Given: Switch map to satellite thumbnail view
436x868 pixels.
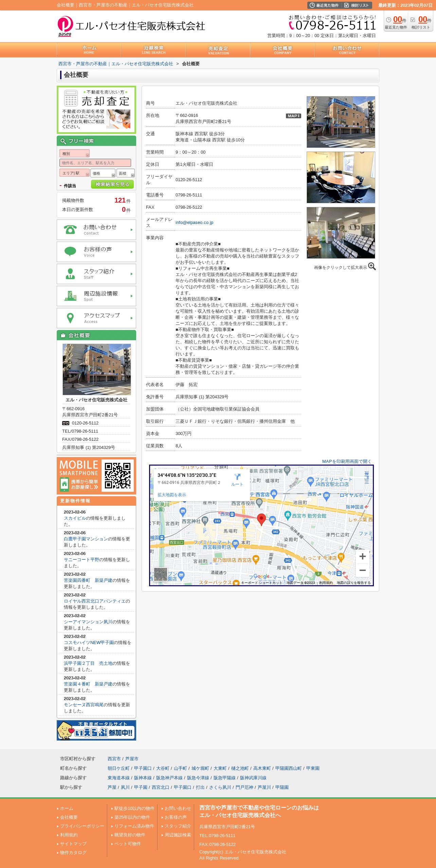Looking at the screenshot, I should coord(161,574).
